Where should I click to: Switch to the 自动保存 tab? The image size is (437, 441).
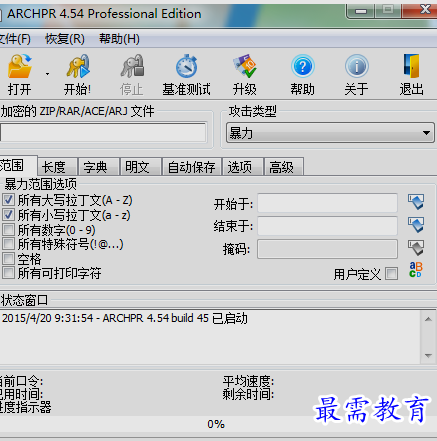[192, 167]
